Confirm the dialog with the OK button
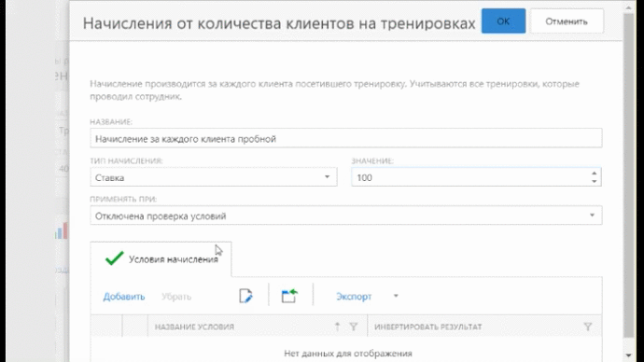Image resolution: width=644 pixels, height=362 pixels. pos(503,21)
